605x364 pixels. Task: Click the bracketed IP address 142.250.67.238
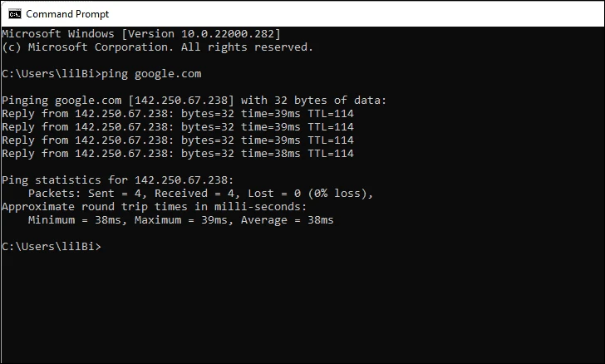click(x=181, y=101)
